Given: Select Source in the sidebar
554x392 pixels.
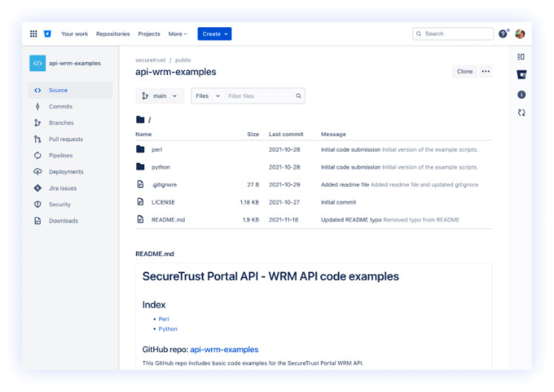Looking at the screenshot, I should pos(70,90).
